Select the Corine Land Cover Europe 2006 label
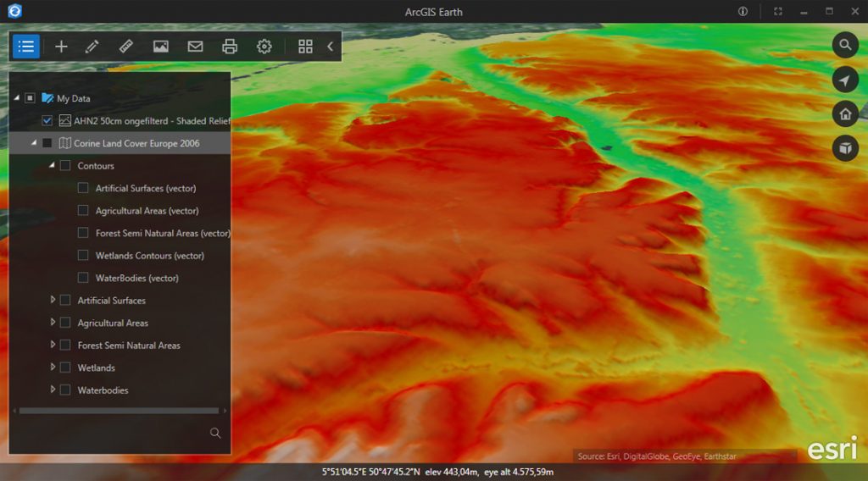 [136, 143]
